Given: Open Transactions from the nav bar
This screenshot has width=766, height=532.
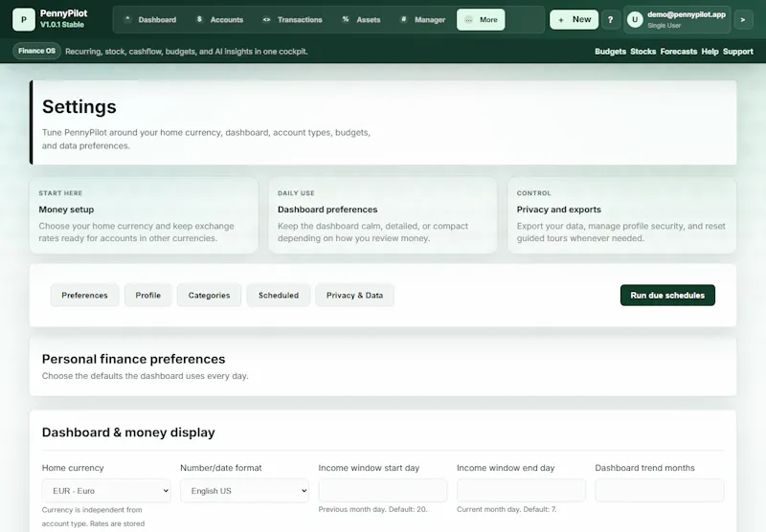Looking at the screenshot, I should tap(293, 19).
